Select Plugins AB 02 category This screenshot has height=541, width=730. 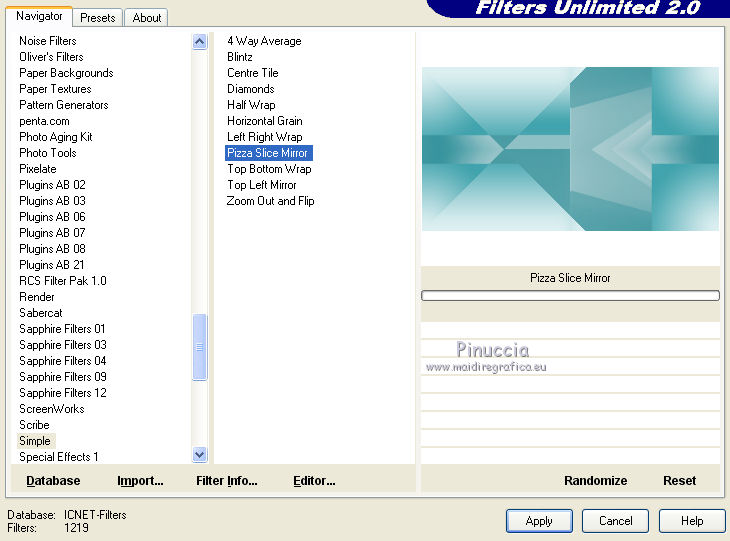point(52,185)
